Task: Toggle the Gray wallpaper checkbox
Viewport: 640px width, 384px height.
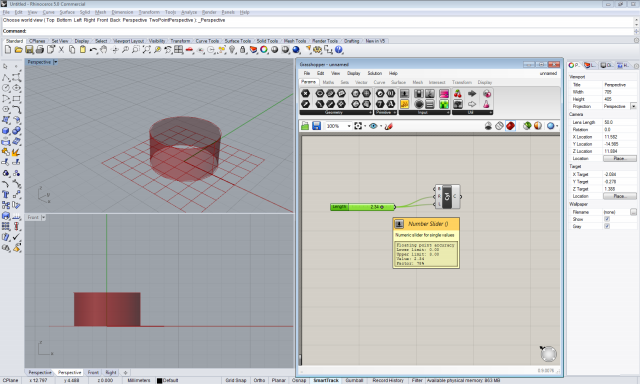Action: 607,226
